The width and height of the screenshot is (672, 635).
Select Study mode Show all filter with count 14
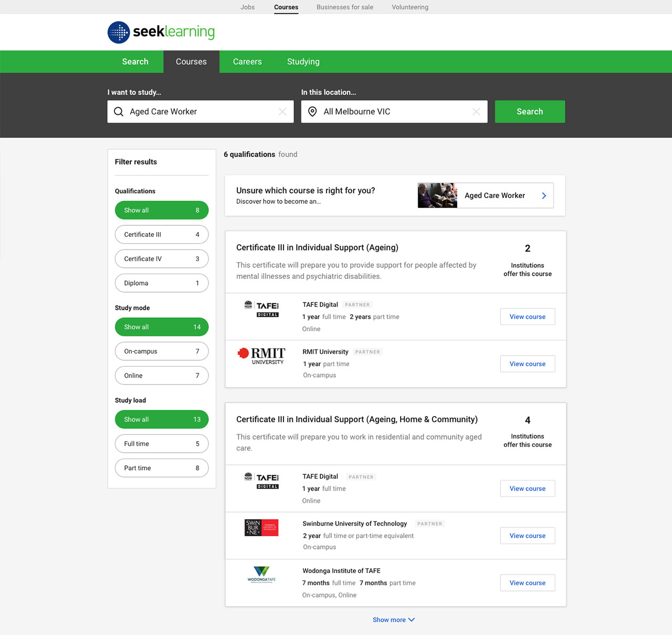click(x=162, y=327)
